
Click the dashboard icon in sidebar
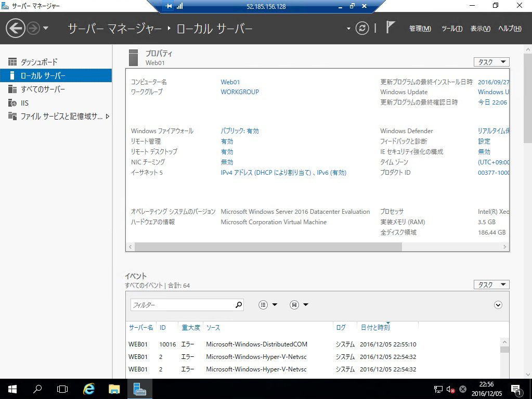[12, 62]
